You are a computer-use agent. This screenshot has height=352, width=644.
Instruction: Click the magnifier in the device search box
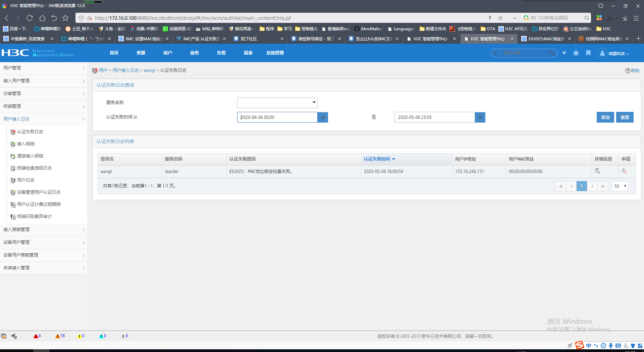point(551,53)
